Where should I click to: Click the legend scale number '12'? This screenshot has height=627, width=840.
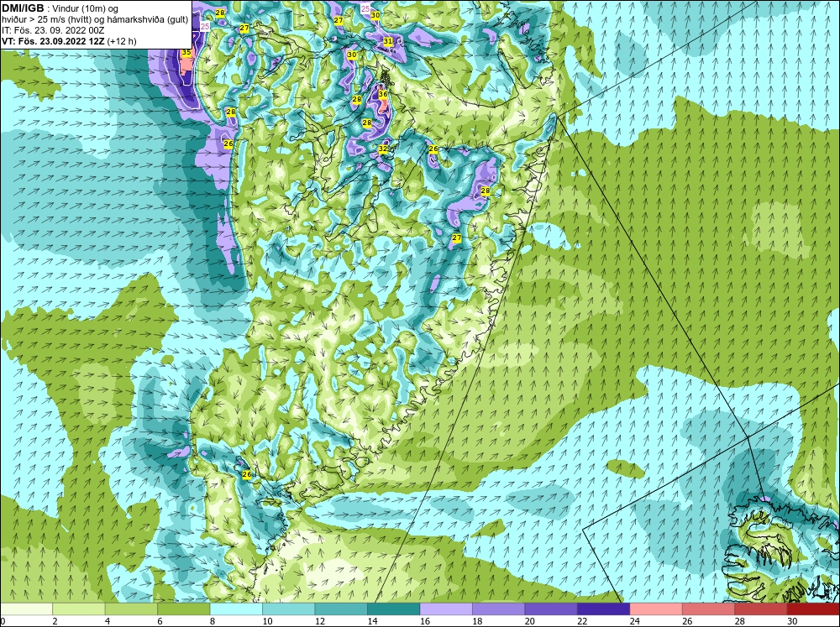coord(319,621)
